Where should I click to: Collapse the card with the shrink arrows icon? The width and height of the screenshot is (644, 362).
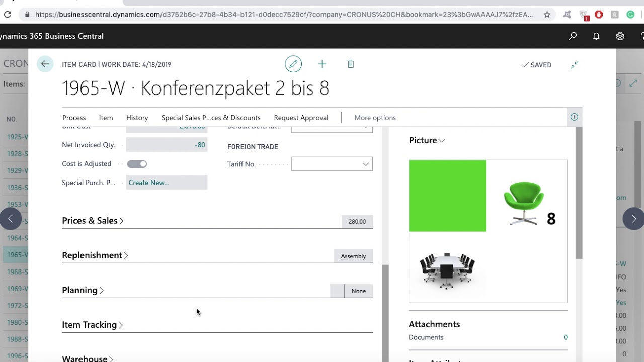575,65
